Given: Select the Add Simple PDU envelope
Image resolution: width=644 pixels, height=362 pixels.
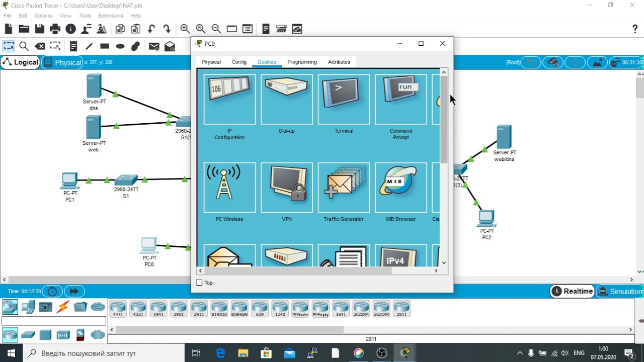Looking at the screenshot, I should tap(154, 46).
